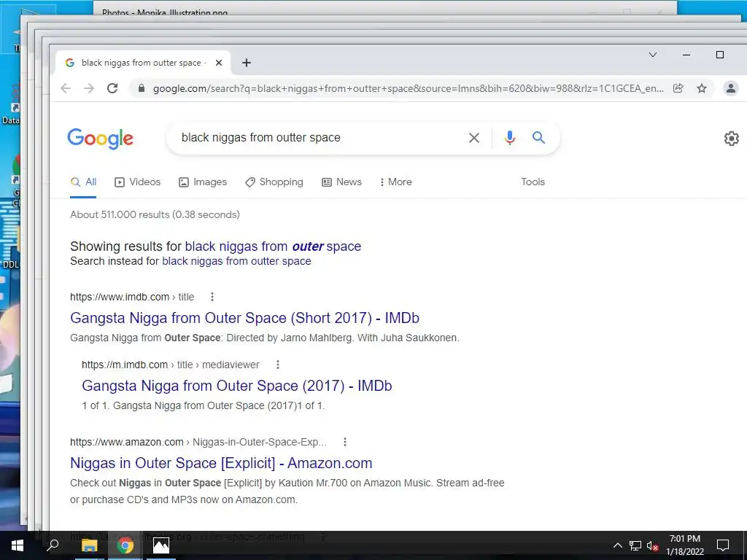Open the taskbar clock and date
This screenshot has height=560, width=747.
pos(685,545)
